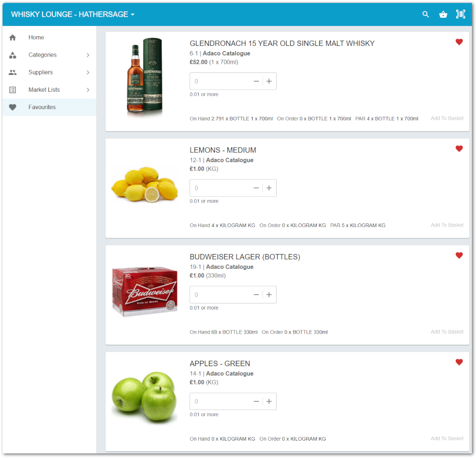Expand the Categories chevron arrow
Image resolution: width=476 pixels, height=458 pixels.
(x=88, y=55)
